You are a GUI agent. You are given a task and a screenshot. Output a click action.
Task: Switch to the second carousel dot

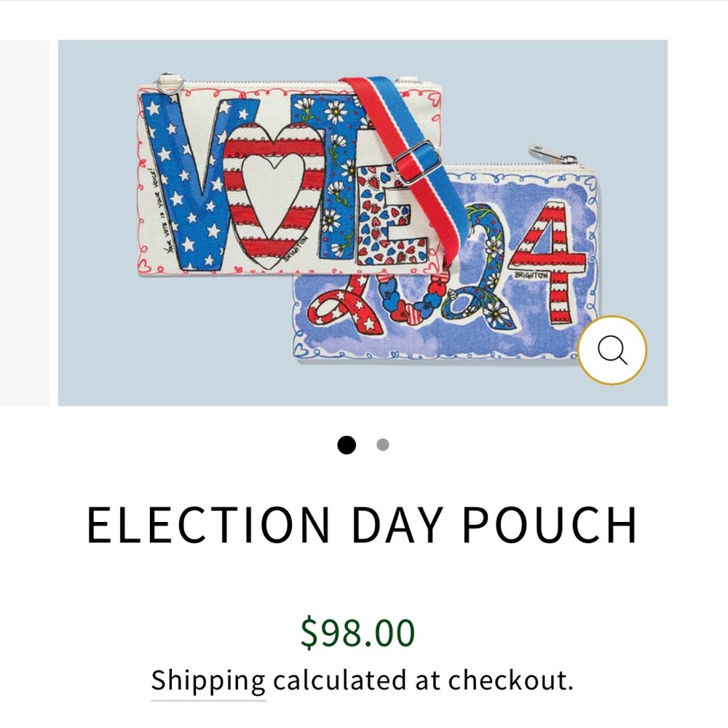(383, 445)
